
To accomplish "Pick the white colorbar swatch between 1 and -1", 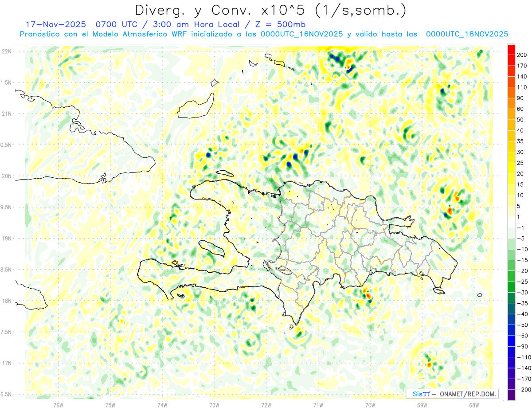I will [x=511, y=222].
